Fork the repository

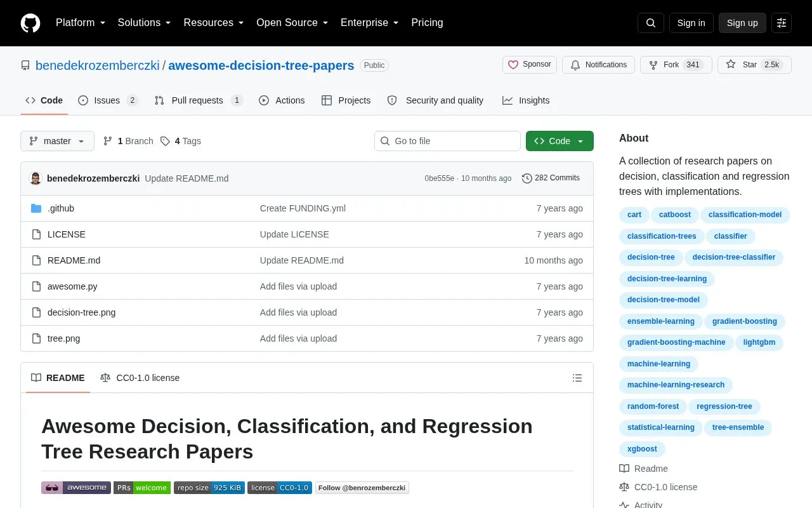pos(676,65)
